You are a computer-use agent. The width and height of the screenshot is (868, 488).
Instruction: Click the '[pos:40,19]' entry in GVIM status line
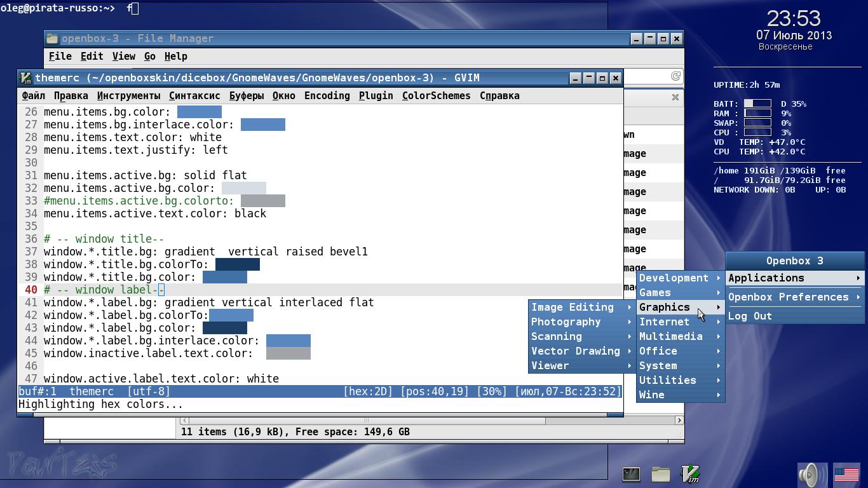click(x=435, y=391)
